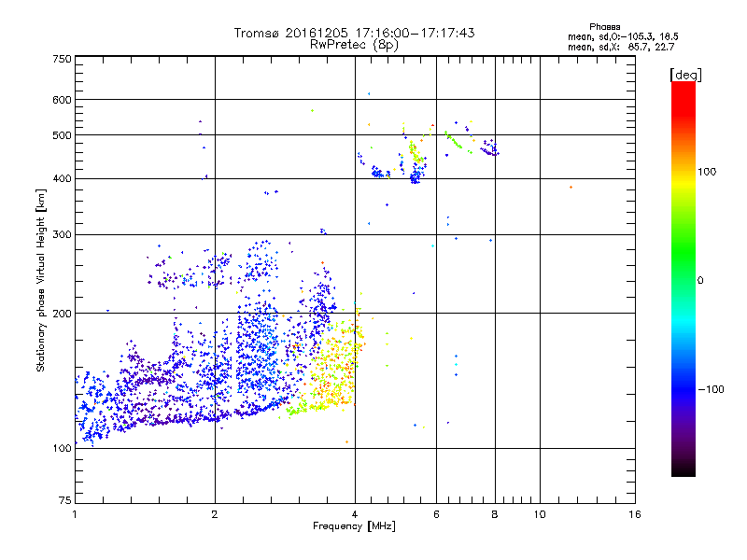
Task: Click the '4' x-axis tick label
Action: 355,514
